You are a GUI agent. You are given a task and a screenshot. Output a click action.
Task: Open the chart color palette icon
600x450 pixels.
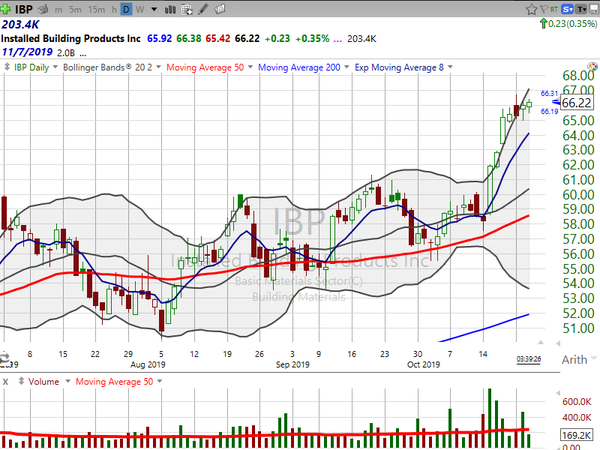point(592,66)
